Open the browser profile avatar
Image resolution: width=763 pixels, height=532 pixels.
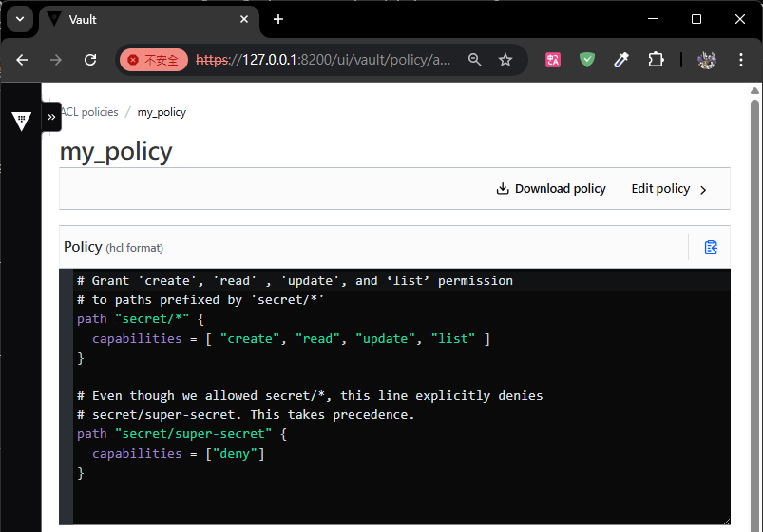point(706,60)
